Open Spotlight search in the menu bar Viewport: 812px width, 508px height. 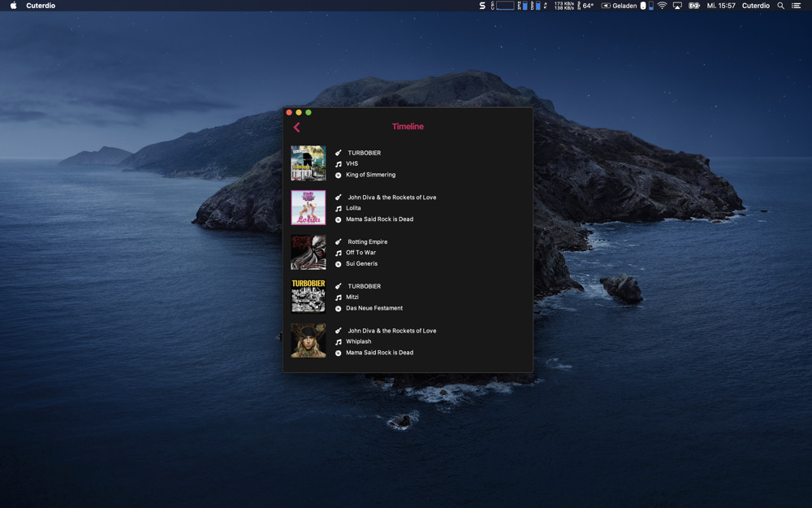coord(781,6)
